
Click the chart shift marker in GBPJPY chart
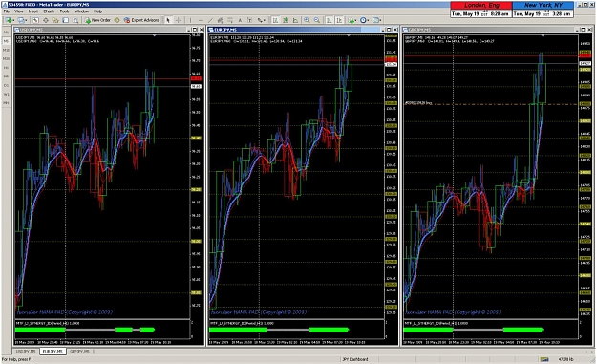click(x=543, y=35)
